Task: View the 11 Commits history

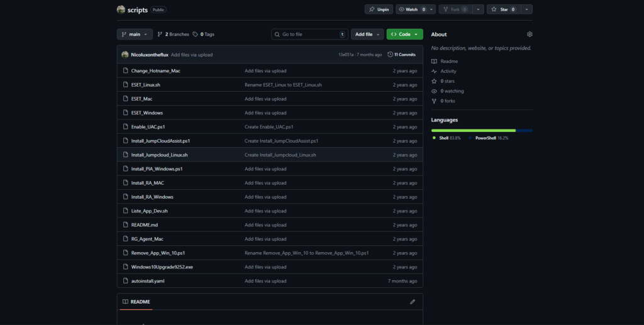Action: click(x=402, y=55)
